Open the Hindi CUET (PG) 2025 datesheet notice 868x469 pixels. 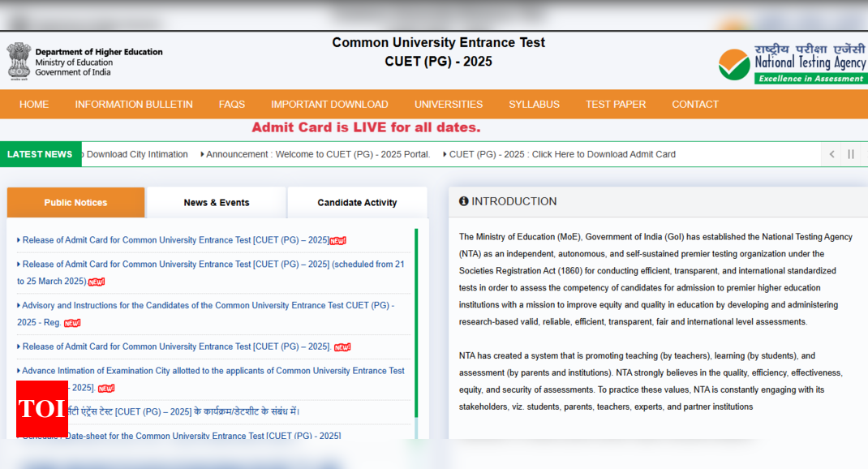click(183, 411)
